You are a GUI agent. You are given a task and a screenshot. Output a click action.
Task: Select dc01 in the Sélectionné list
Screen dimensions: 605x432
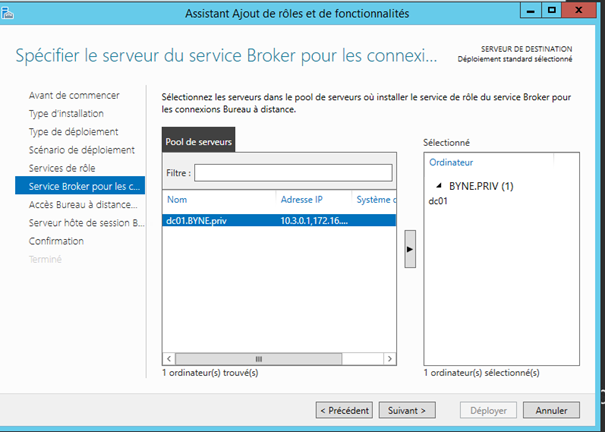point(437,201)
